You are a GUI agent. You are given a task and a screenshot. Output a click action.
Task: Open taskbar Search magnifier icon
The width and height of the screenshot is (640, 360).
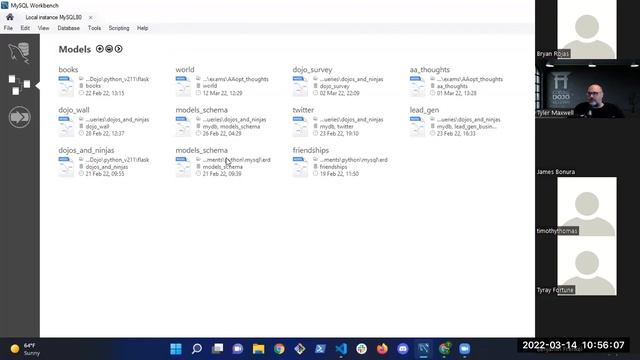tap(197, 349)
